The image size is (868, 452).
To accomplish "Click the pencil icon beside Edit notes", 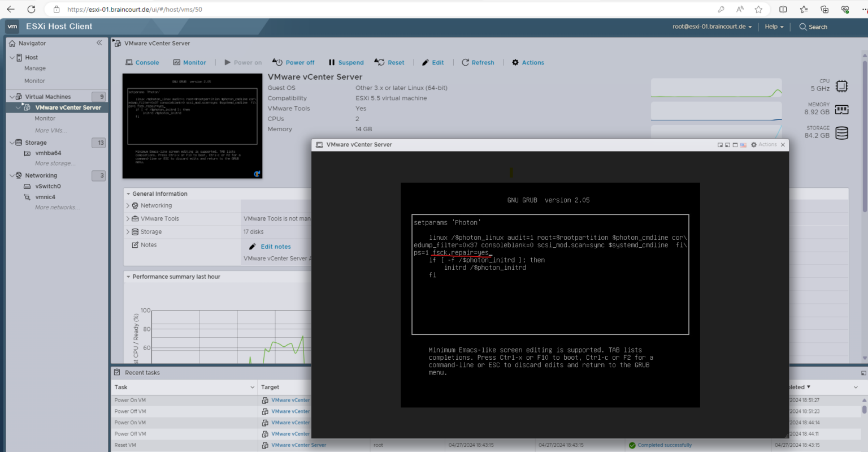I will pos(253,247).
